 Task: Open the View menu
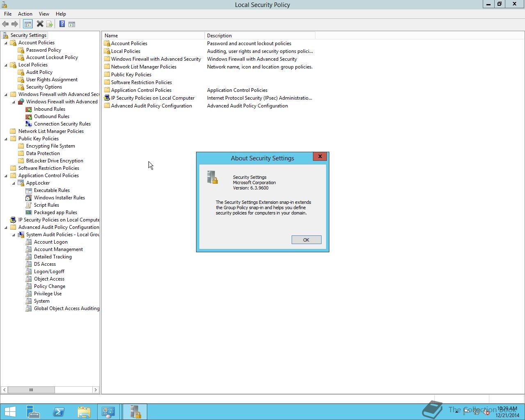[x=44, y=14]
